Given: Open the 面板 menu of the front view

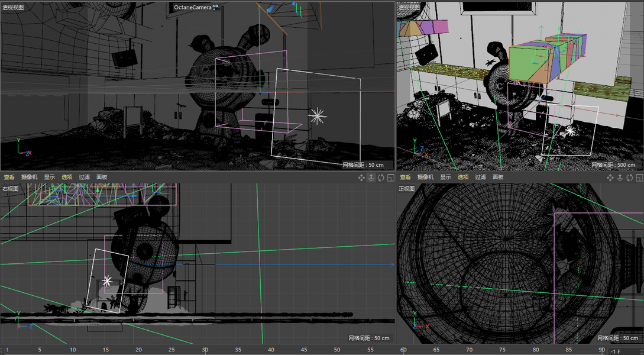Looking at the screenshot, I should (498, 177).
